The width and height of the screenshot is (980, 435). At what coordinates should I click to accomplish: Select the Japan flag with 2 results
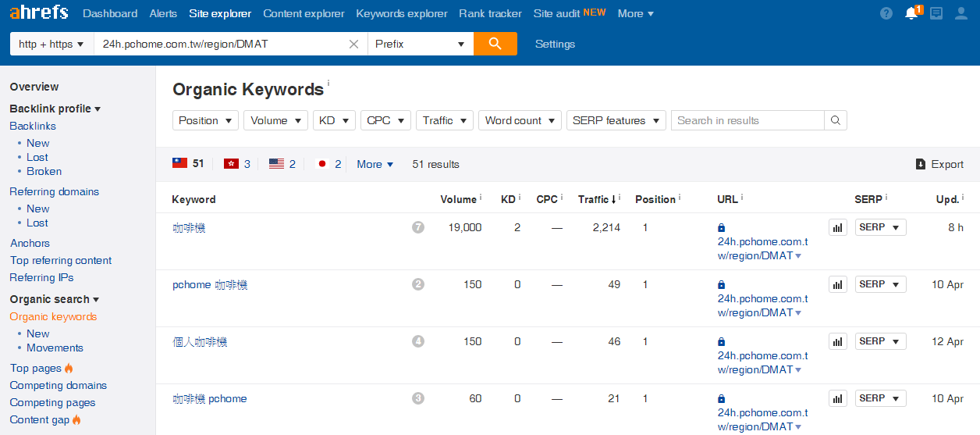pyautogui.click(x=328, y=164)
